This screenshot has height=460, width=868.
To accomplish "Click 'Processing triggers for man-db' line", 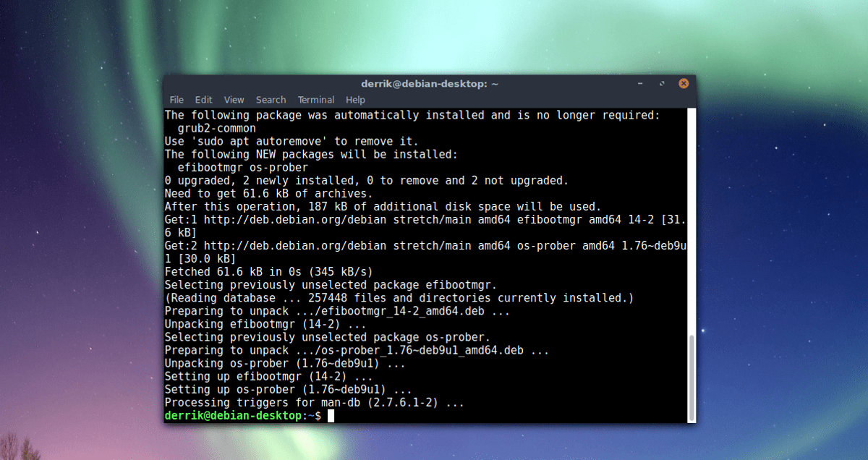I will tap(315, 403).
